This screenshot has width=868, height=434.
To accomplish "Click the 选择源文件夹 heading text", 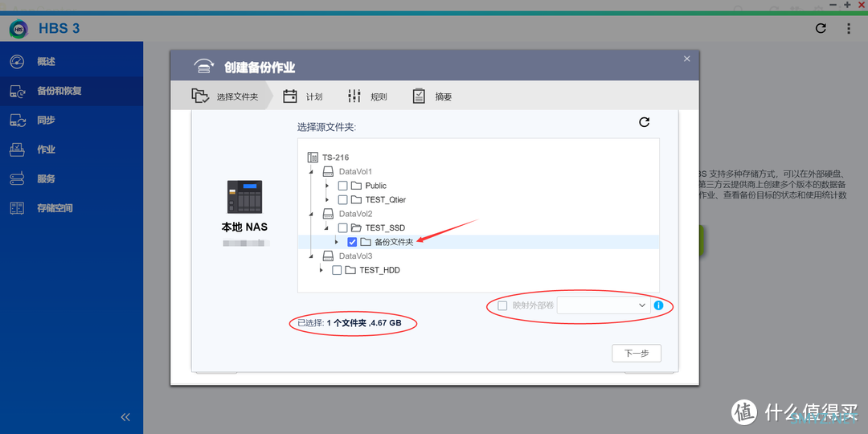I will [x=326, y=127].
